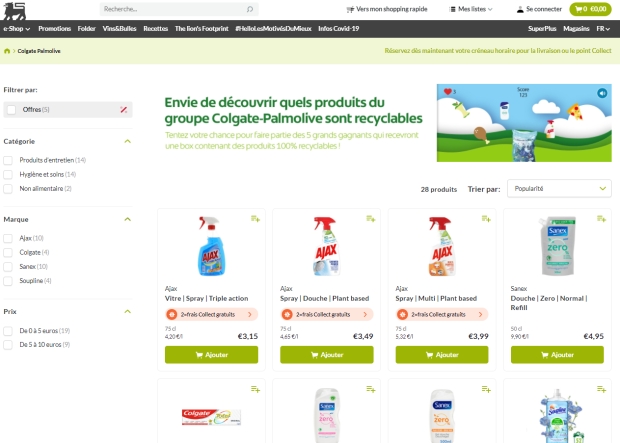Click the Delhaize lion logo
Viewport: 620px width, 443px height.
click(x=14, y=11)
